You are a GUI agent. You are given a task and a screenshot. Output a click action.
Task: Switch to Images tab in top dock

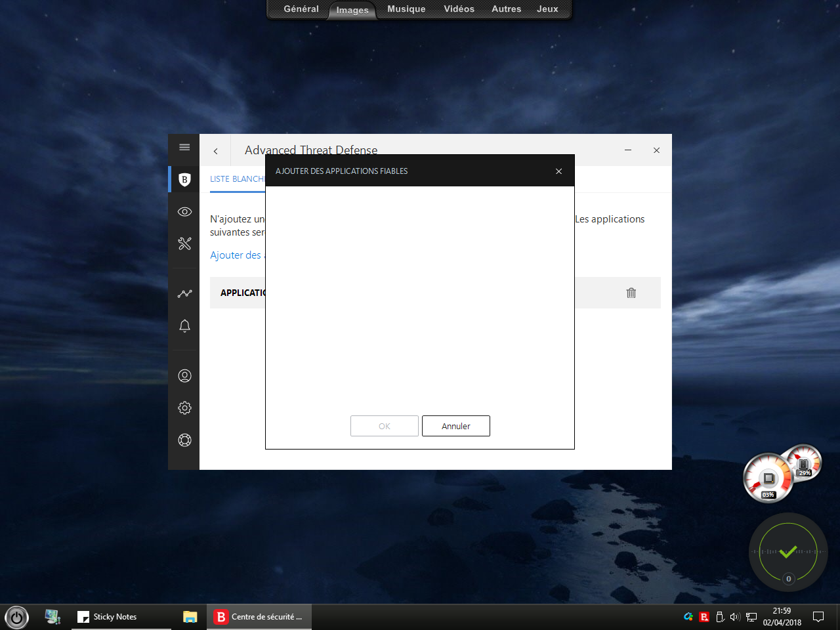tap(352, 10)
